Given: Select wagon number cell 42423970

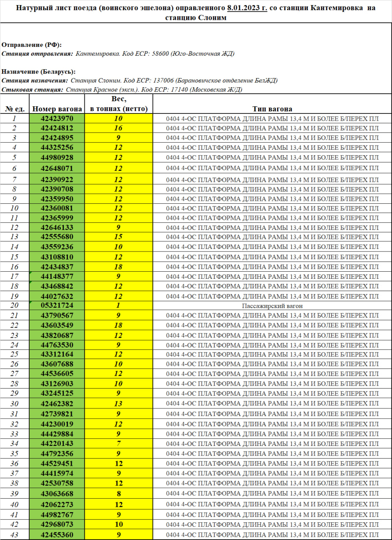Looking at the screenshot, I should (57, 119).
